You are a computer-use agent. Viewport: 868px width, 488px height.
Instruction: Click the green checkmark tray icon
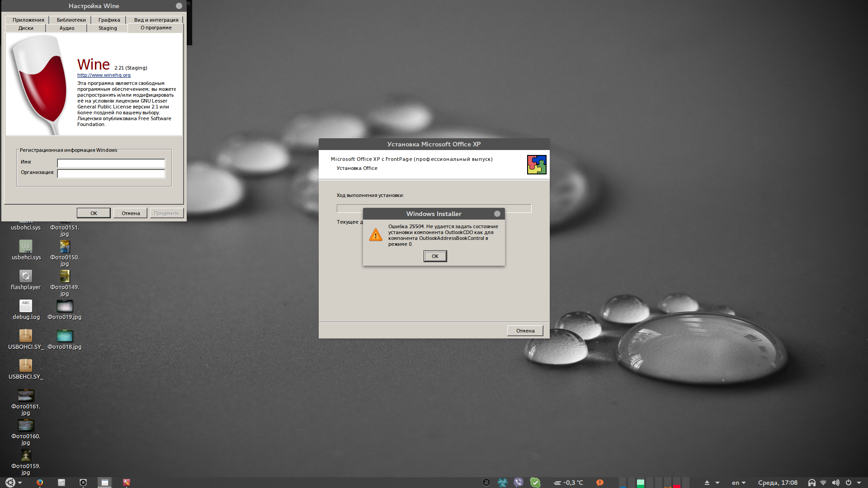click(535, 483)
